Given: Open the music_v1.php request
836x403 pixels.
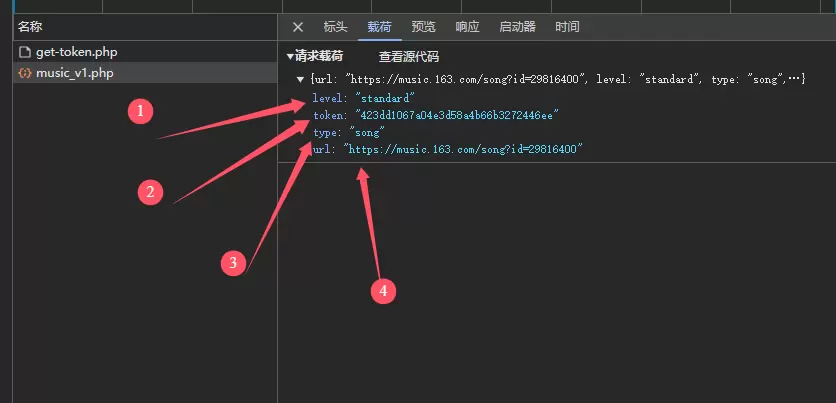Looking at the screenshot, I should [75, 73].
